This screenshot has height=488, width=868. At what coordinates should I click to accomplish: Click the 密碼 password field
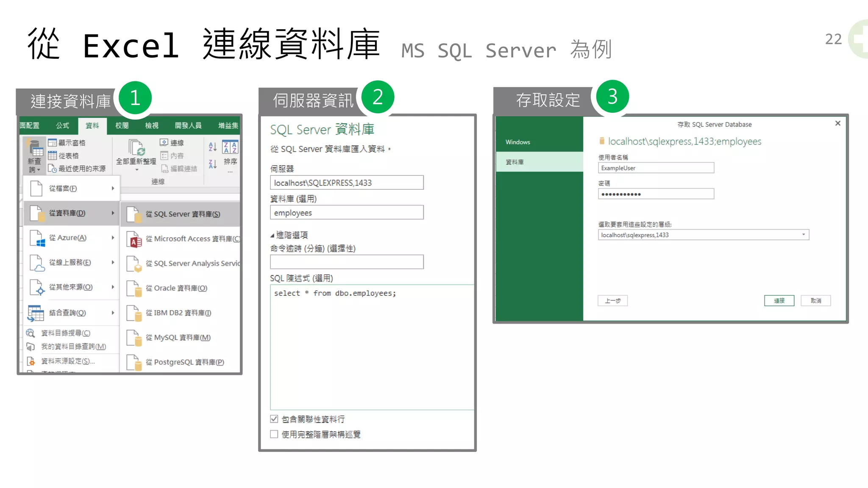tap(656, 194)
